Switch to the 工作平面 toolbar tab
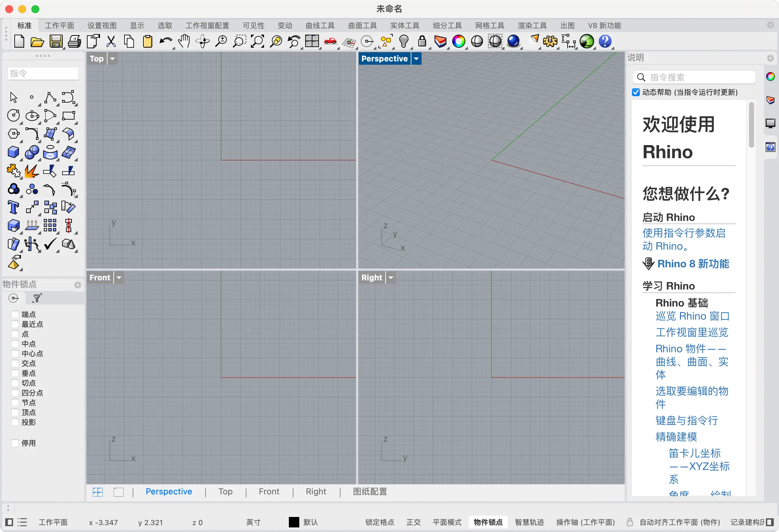The width and height of the screenshot is (779, 532). click(59, 25)
